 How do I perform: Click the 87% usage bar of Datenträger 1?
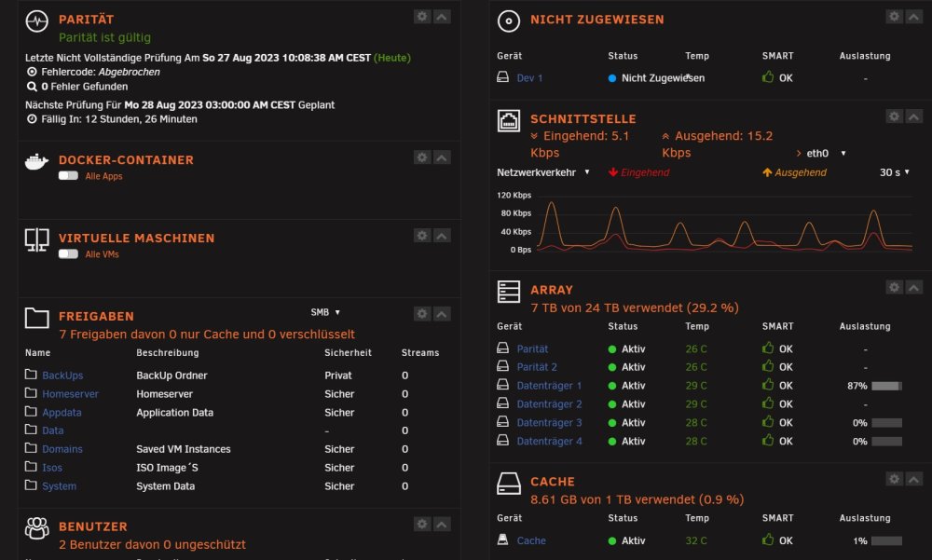(887, 386)
